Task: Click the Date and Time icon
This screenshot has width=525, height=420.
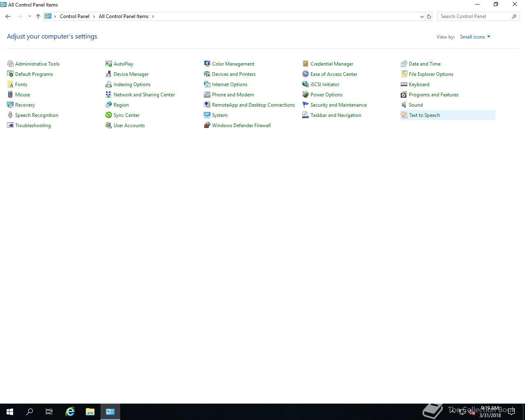Action: coord(404,64)
